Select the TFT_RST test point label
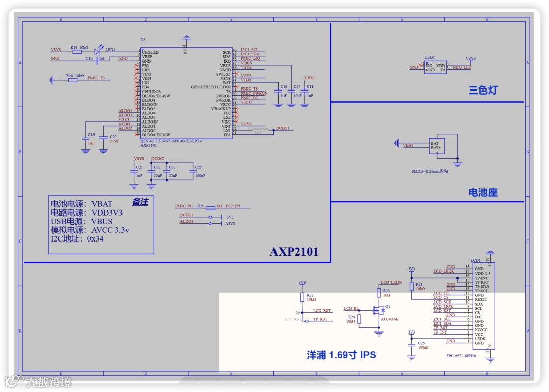 pos(293,319)
